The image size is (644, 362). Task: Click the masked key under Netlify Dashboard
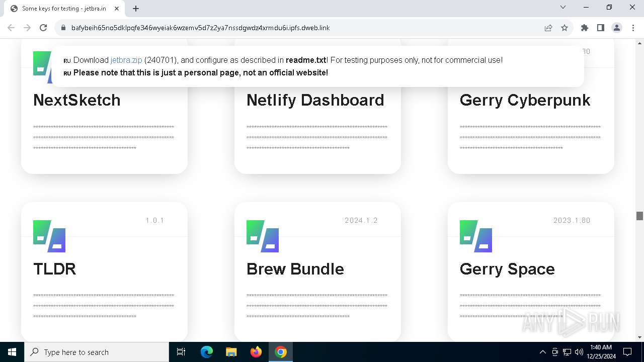tap(317, 138)
